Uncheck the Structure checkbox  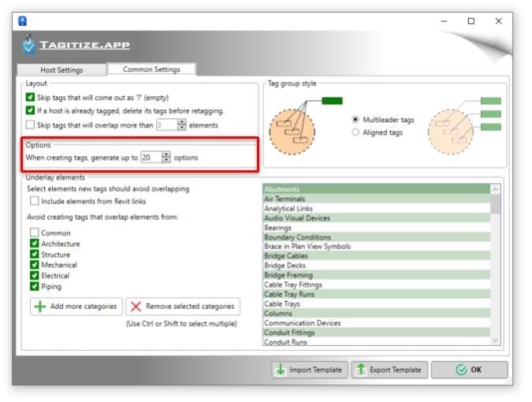(34, 255)
